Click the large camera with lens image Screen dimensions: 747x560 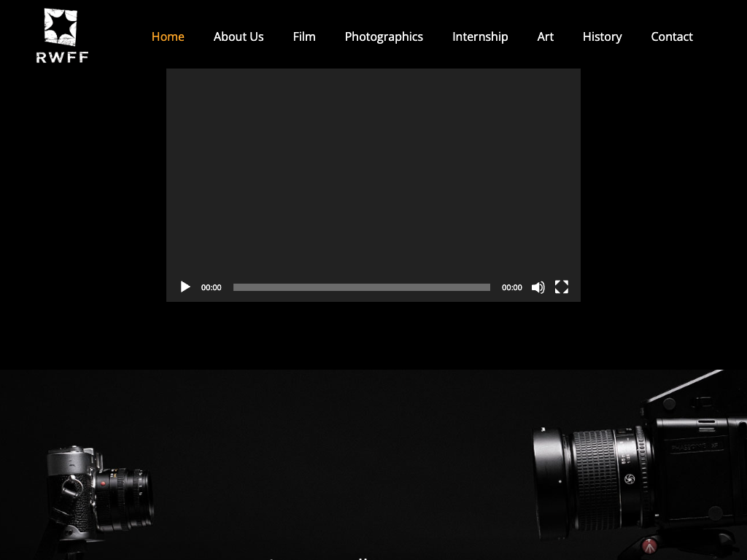tap(639, 464)
